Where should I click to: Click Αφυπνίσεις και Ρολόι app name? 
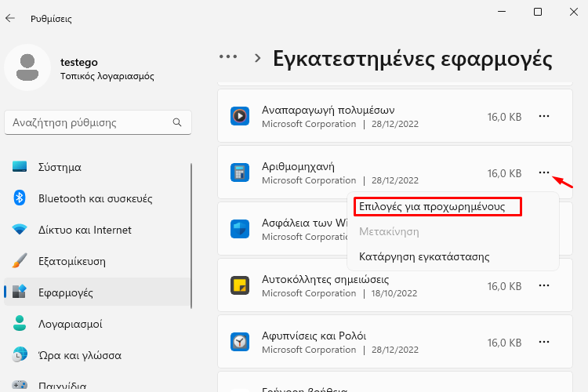314,336
